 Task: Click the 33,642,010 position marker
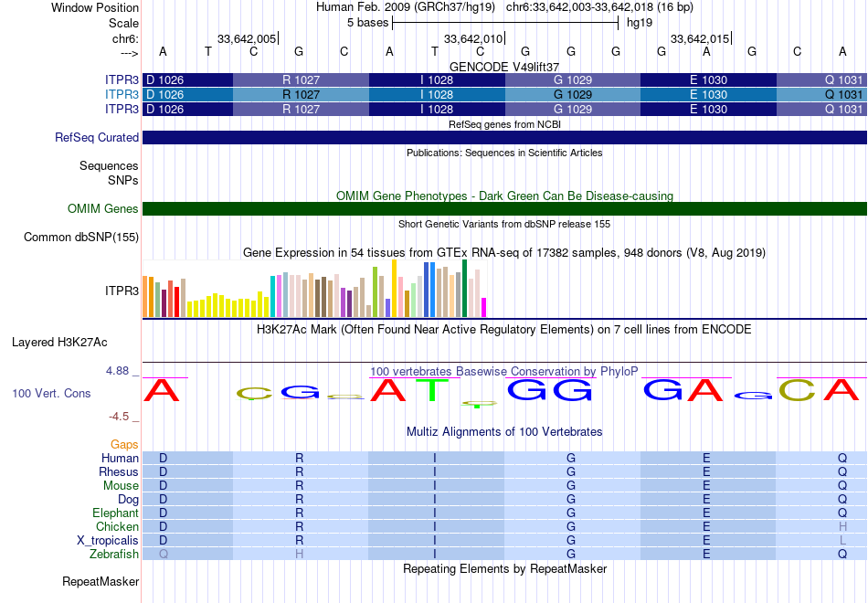pos(474,38)
